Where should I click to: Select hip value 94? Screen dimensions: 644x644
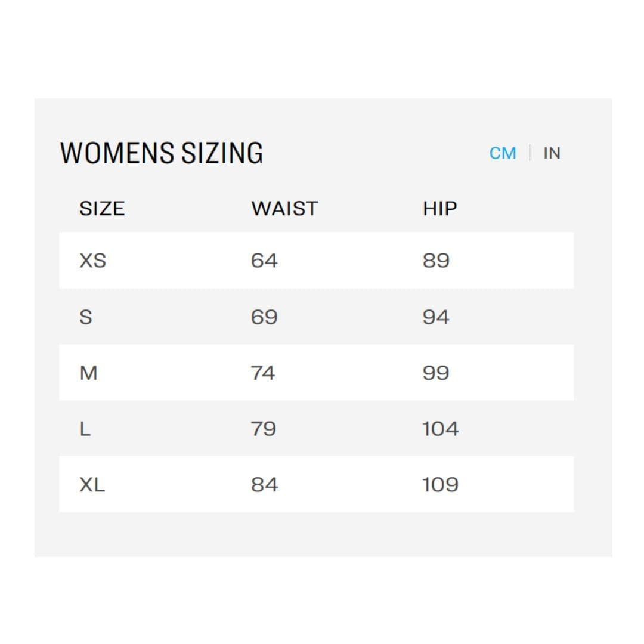point(436,317)
